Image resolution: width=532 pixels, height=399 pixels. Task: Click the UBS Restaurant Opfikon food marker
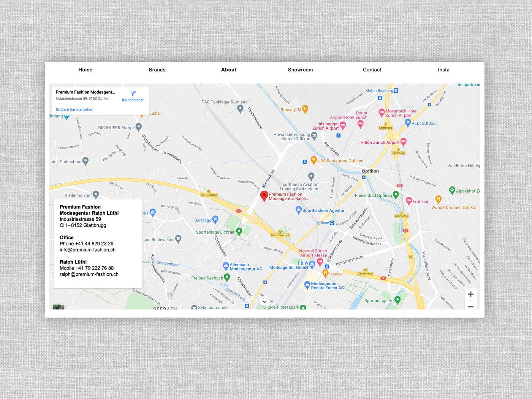(313, 160)
